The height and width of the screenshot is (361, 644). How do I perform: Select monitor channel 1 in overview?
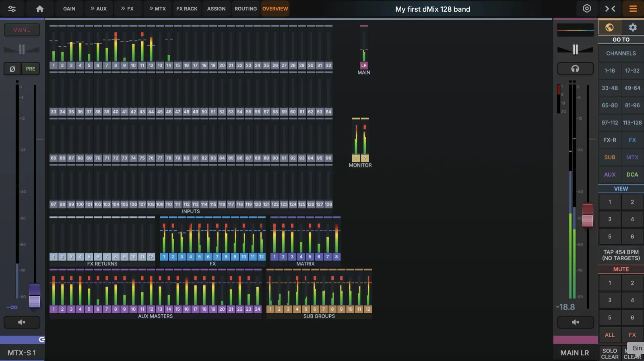[x=356, y=158]
